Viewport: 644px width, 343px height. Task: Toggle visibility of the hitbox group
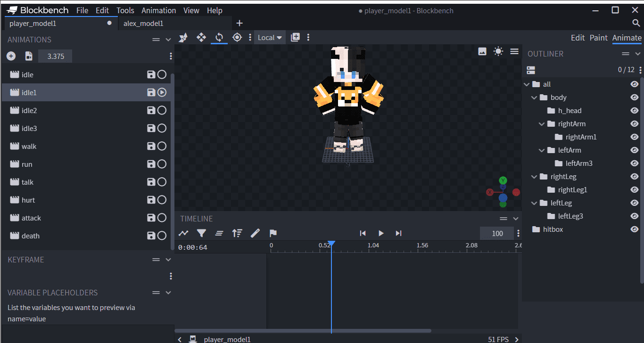[634, 229]
